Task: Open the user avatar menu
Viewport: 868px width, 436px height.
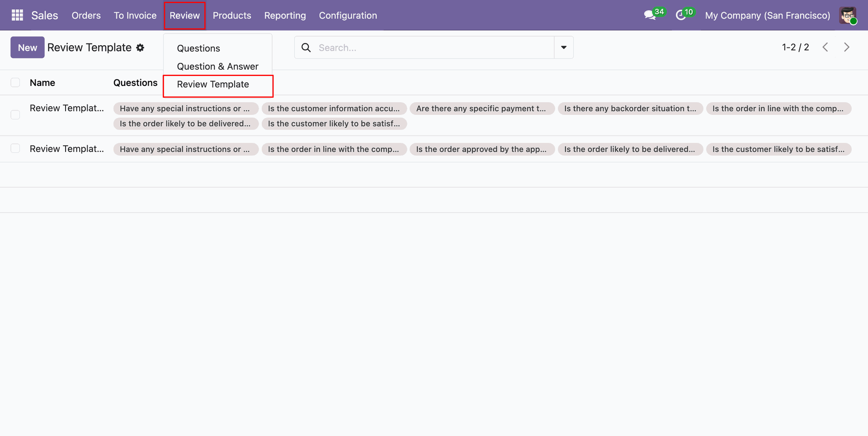Action: click(x=848, y=15)
